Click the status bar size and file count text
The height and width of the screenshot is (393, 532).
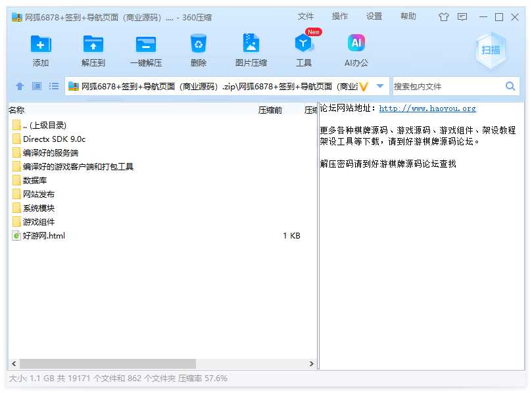pyautogui.click(x=118, y=379)
